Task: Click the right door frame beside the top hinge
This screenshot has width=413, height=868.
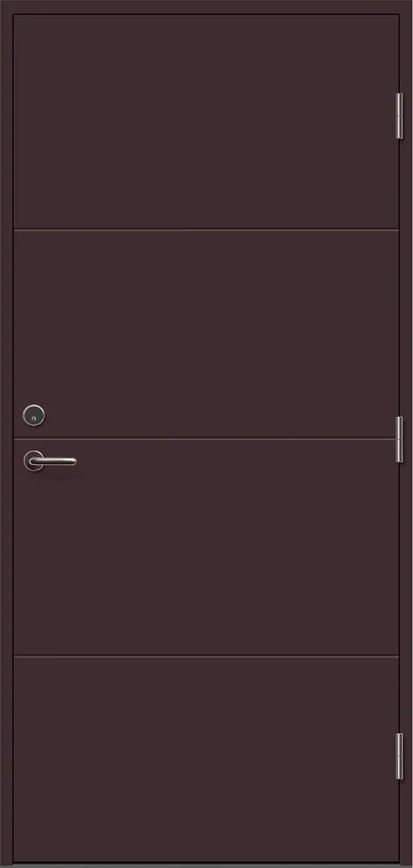Action: [x=408, y=116]
